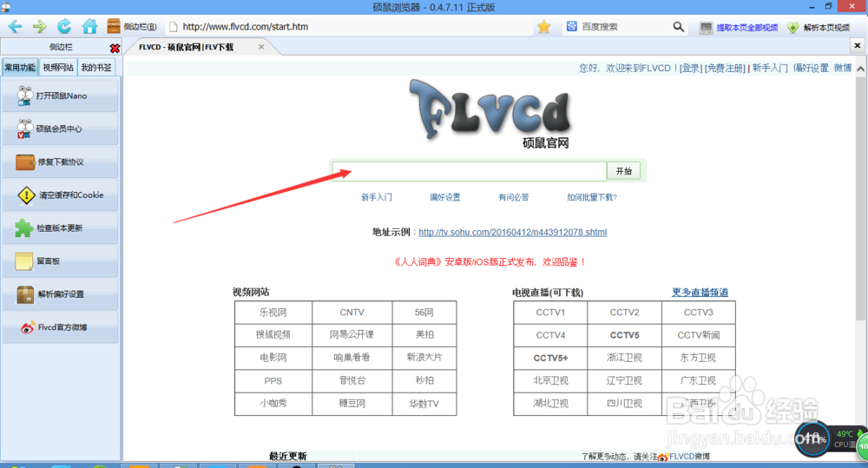Open 打开硕鼠Nano in sidebar
The image size is (868, 468).
61,96
